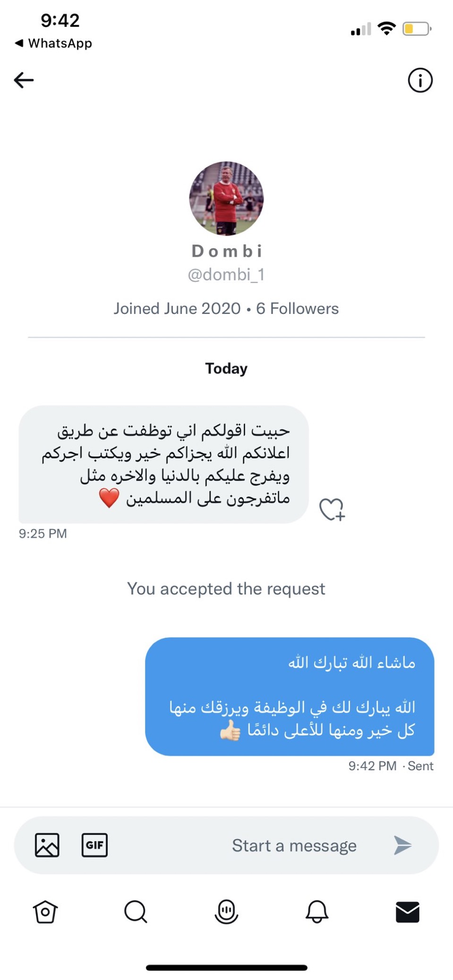Open the Spaces tab
This screenshot has height=980, width=453.
click(x=226, y=912)
